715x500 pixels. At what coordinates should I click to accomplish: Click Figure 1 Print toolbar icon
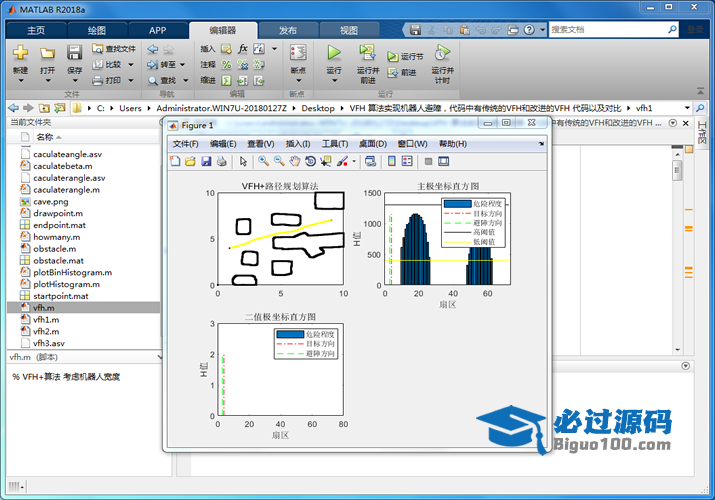(222, 161)
